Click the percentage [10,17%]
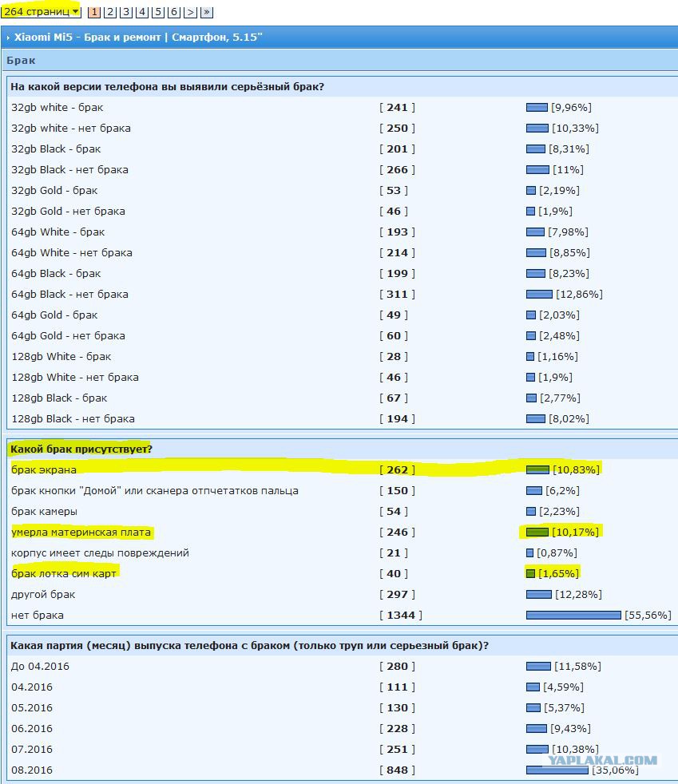Screen dimensions: 678x784 [x=576, y=532]
